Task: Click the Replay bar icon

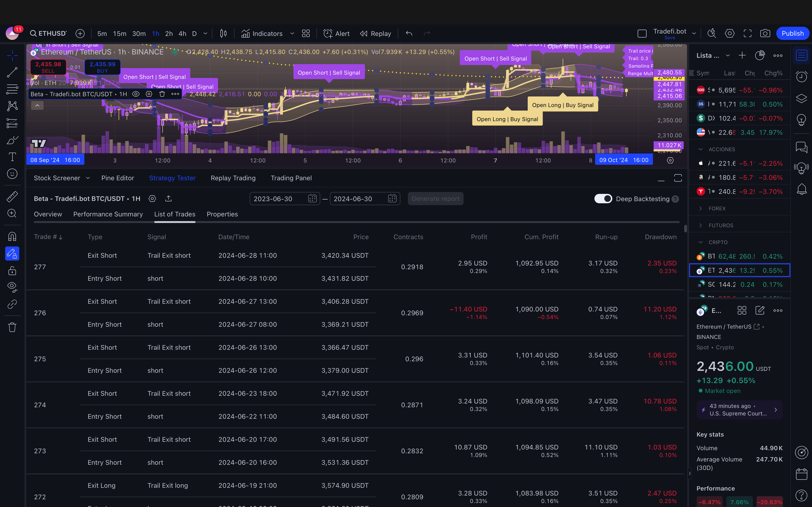Action: [x=375, y=34]
